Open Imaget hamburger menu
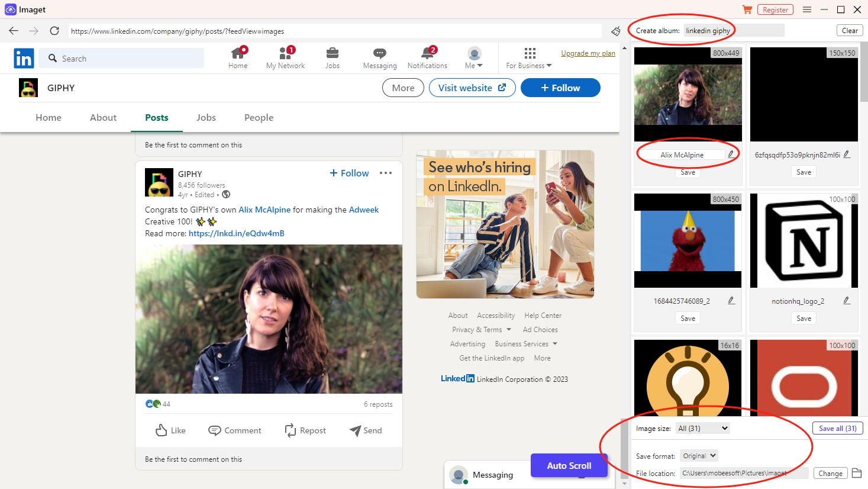 [807, 9]
